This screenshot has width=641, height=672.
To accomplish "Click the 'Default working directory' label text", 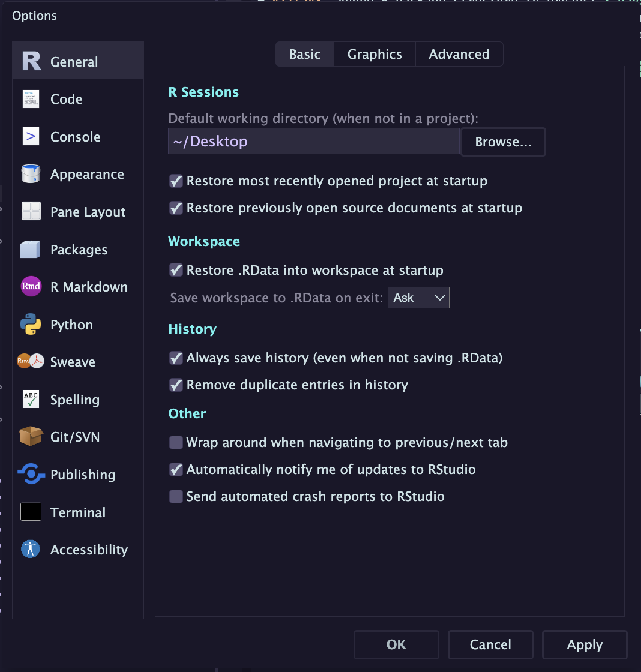I will [324, 118].
